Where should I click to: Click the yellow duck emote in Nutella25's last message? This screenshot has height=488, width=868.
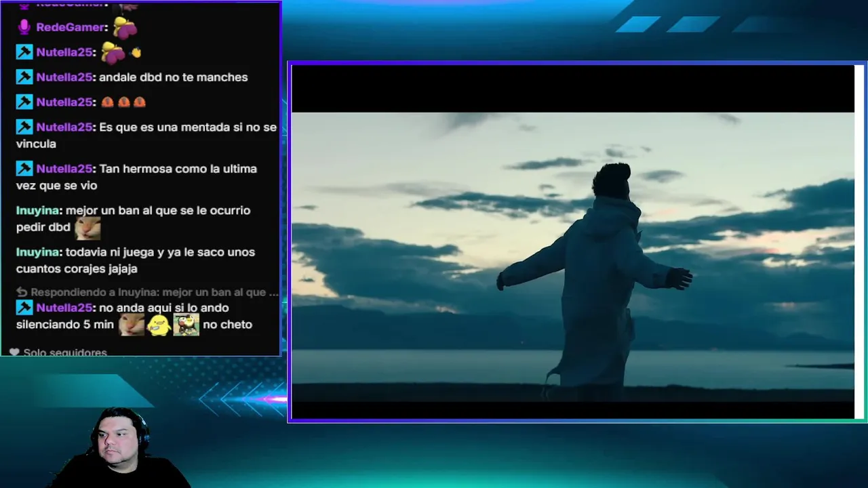pyautogui.click(x=159, y=325)
